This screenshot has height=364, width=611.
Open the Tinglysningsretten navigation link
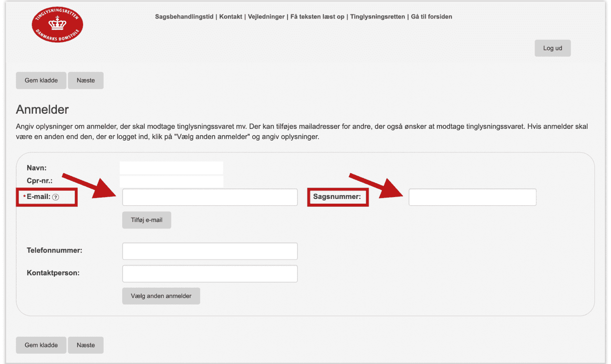pyautogui.click(x=378, y=17)
